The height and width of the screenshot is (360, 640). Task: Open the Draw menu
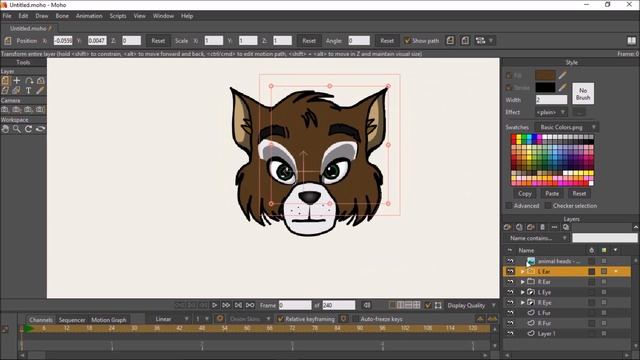tap(42, 16)
